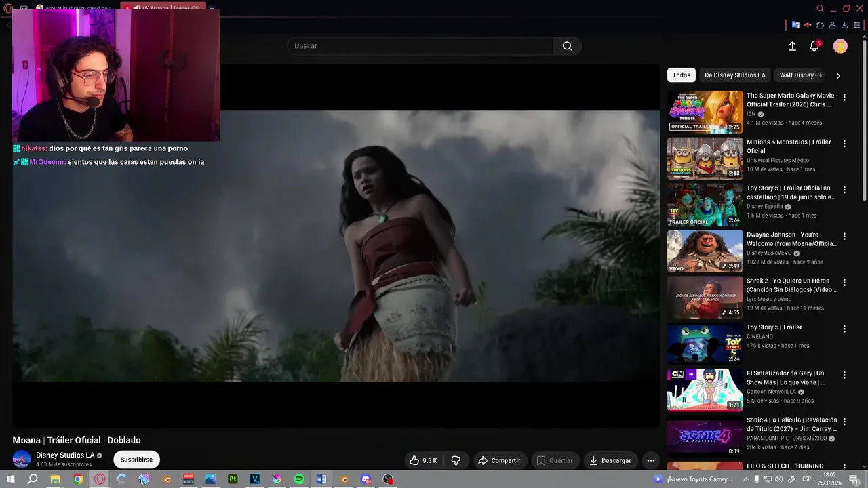Click the Suscribirse button

click(136, 460)
